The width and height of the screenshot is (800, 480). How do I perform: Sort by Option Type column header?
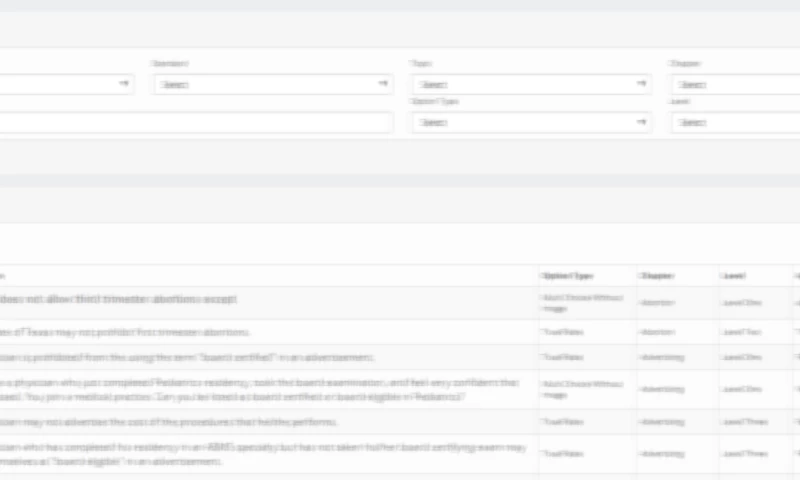click(568, 276)
